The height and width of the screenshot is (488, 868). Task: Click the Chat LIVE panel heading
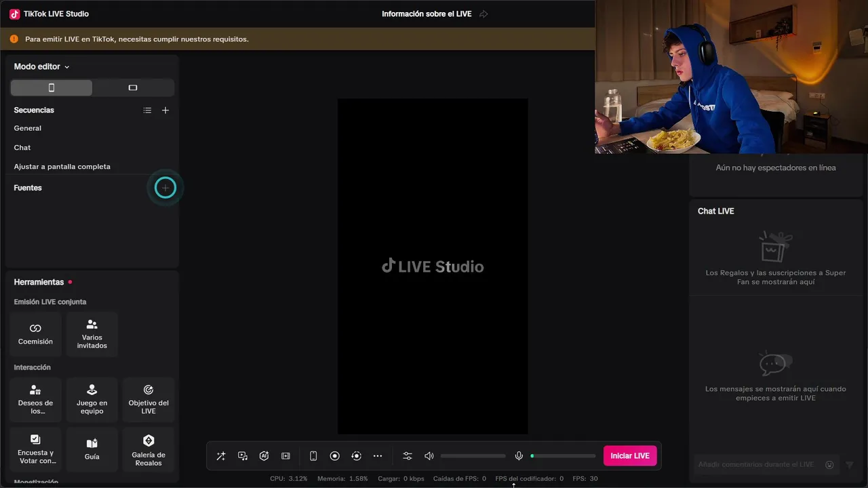716,211
